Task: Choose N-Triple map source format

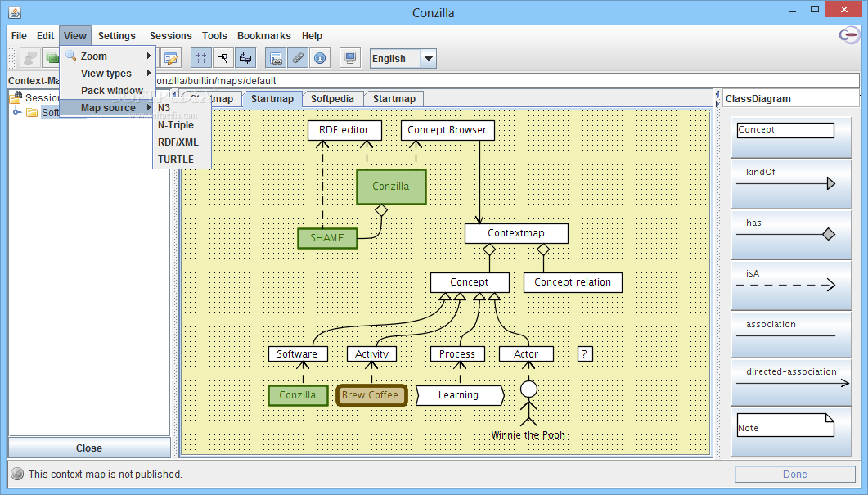Action: 182,124
